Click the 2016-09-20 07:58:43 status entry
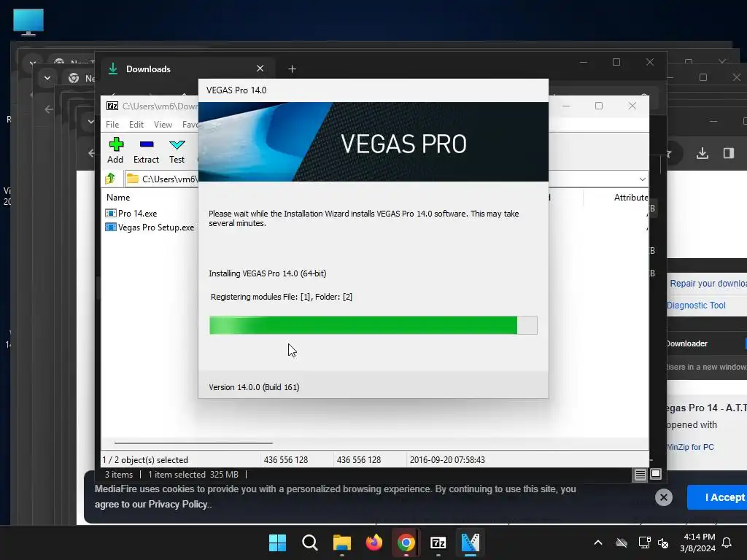 (447, 460)
